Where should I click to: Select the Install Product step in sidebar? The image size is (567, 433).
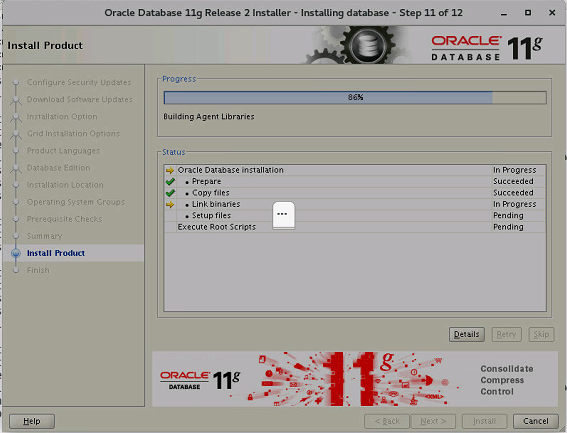tap(56, 253)
